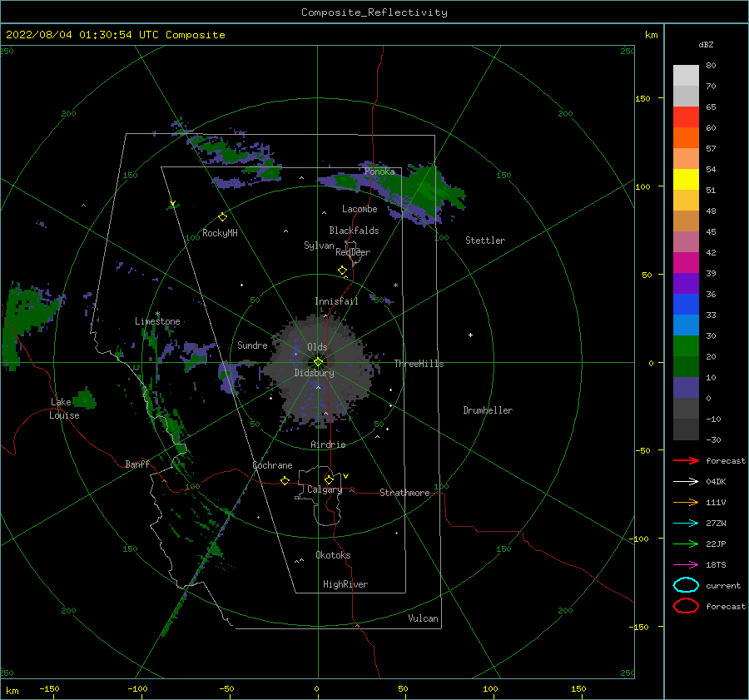Screen dimensions: 749x700
Task: Click the yellow diamond marker below RedDeer
Action: pos(343,271)
